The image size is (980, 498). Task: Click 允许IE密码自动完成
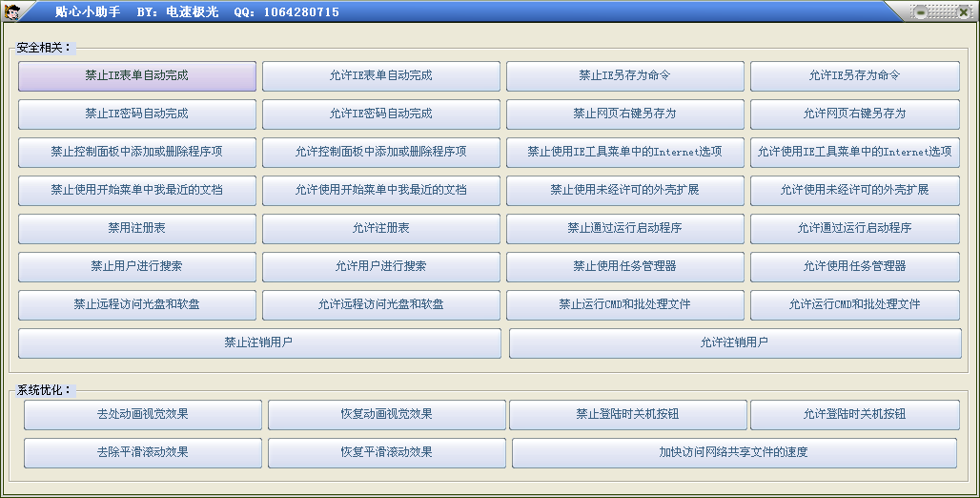pyautogui.click(x=381, y=114)
